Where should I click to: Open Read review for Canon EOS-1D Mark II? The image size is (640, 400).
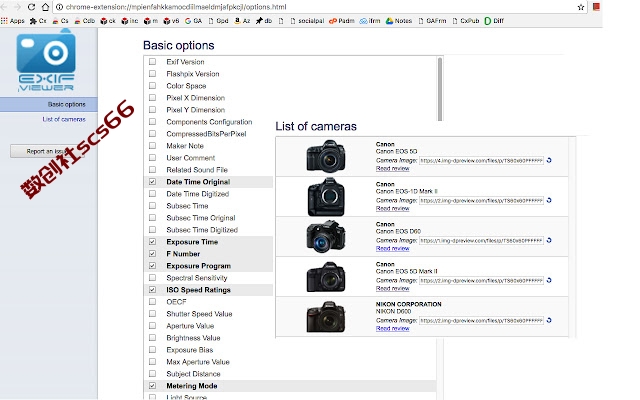point(392,209)
